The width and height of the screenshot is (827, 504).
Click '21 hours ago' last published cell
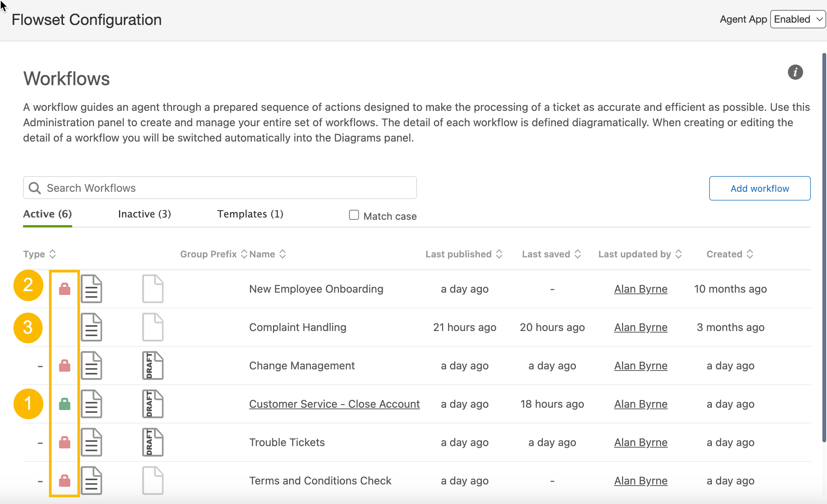[x=465, y=327]
